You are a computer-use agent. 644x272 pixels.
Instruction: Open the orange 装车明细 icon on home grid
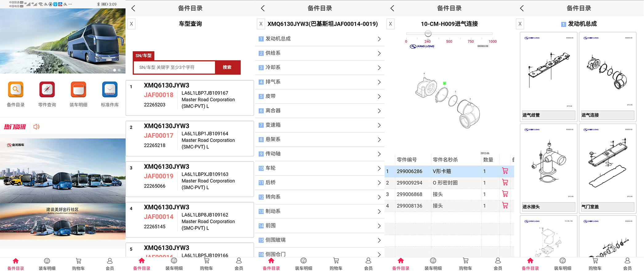coord(78,90)
